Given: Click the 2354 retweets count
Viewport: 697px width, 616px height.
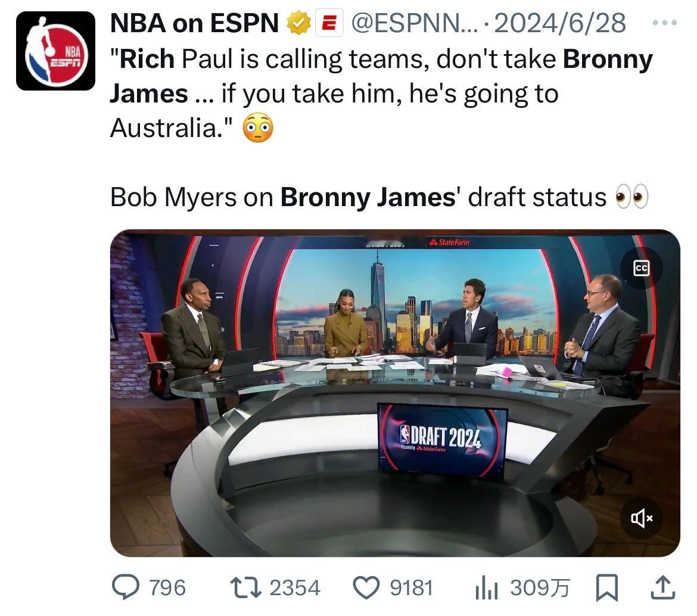Looking at the screenshot, I should tap(295, 588).
